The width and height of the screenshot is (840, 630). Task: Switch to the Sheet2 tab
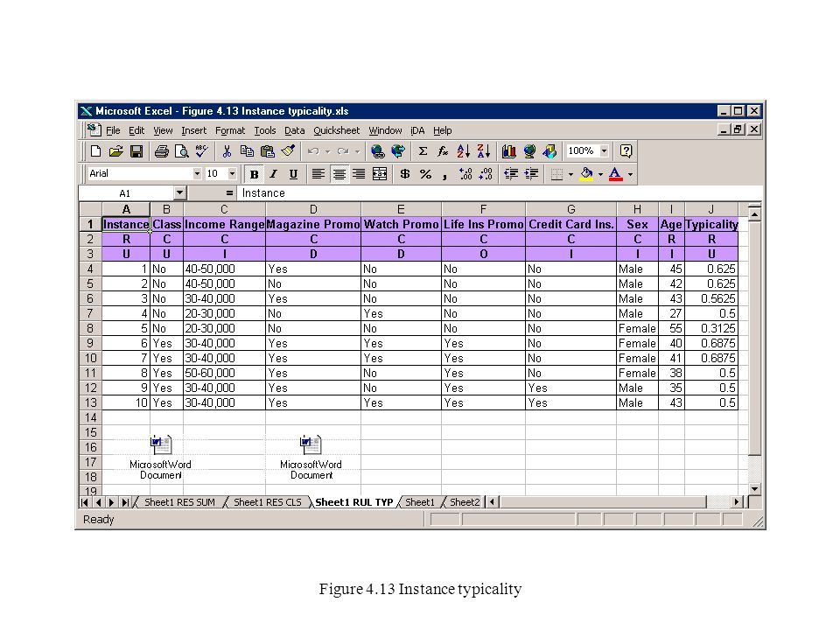pos(465,502)
